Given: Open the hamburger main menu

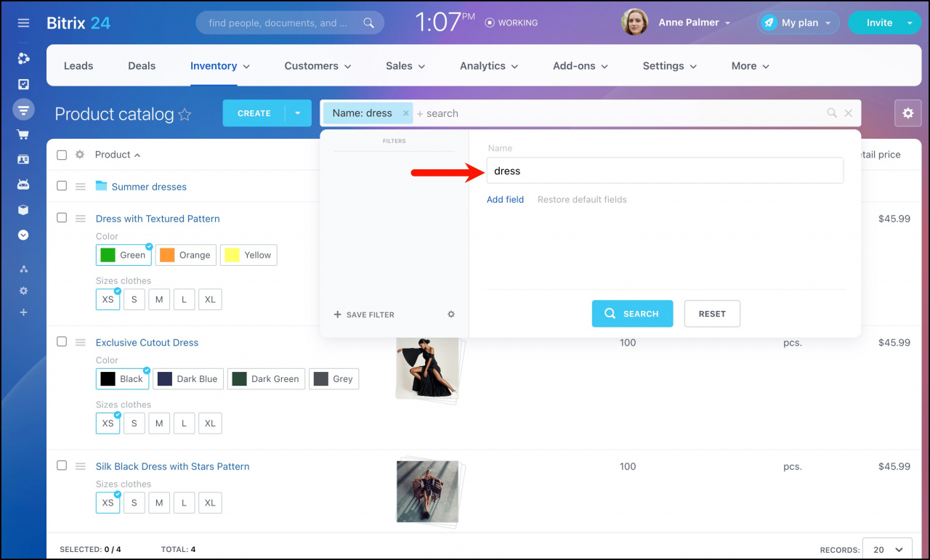Looking at the screenshot, I should [23, 23].
